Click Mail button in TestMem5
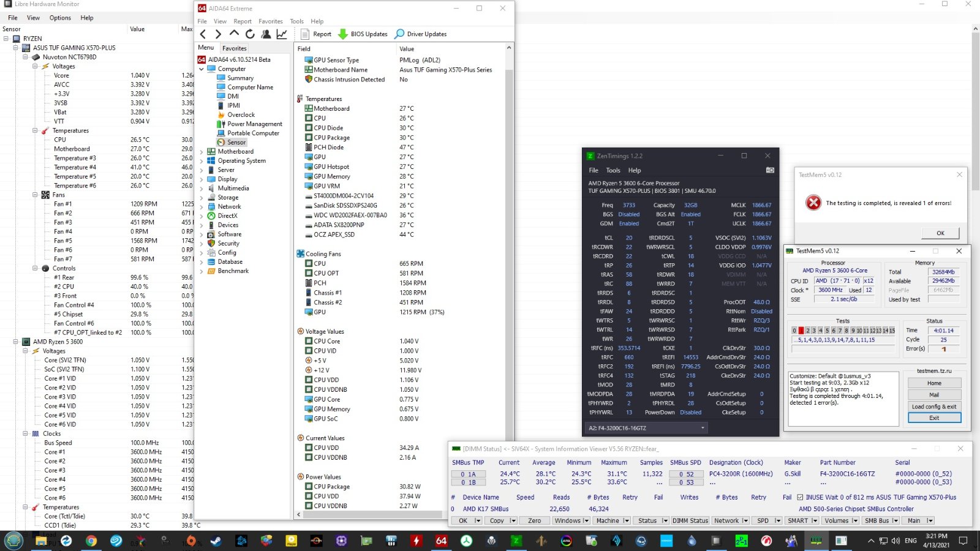 [x=934, y=395]
